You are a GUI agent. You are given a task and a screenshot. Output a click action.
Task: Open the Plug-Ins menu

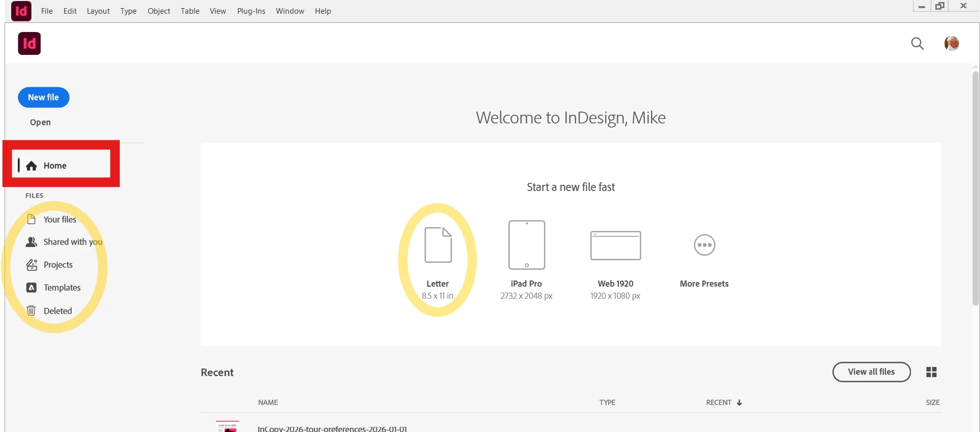(x=251, y=11)
